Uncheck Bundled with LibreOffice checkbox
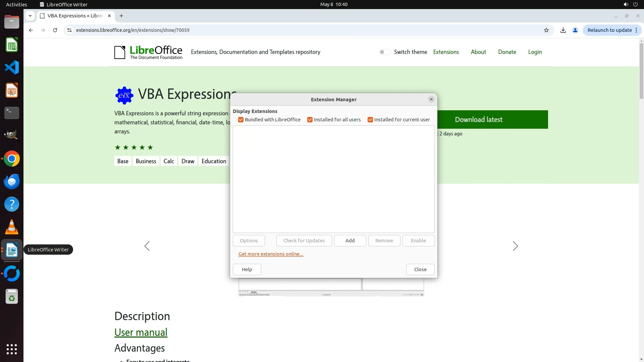 click(x=241, y=120)
